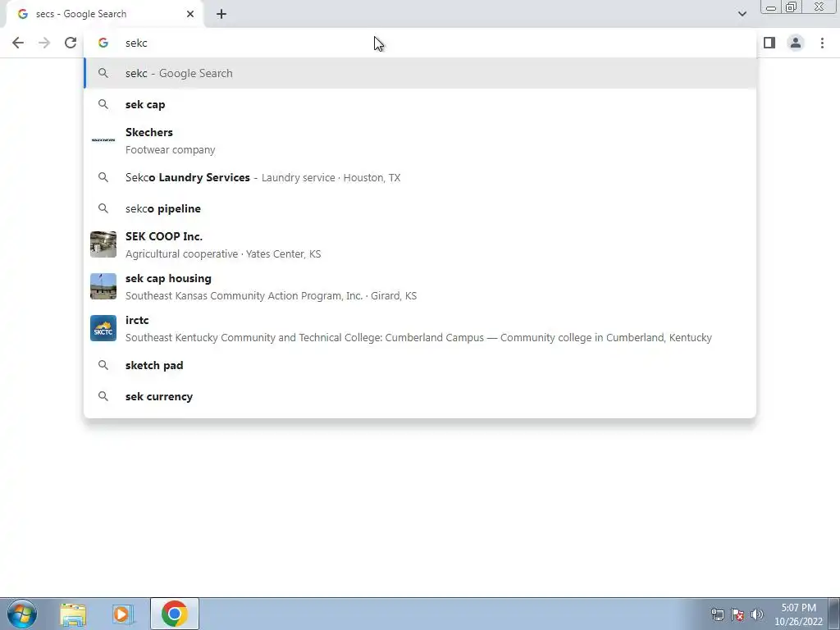Reload the page with the refresh icon
Viewport: 840px width, 630px height.
[x=71, y=43]
